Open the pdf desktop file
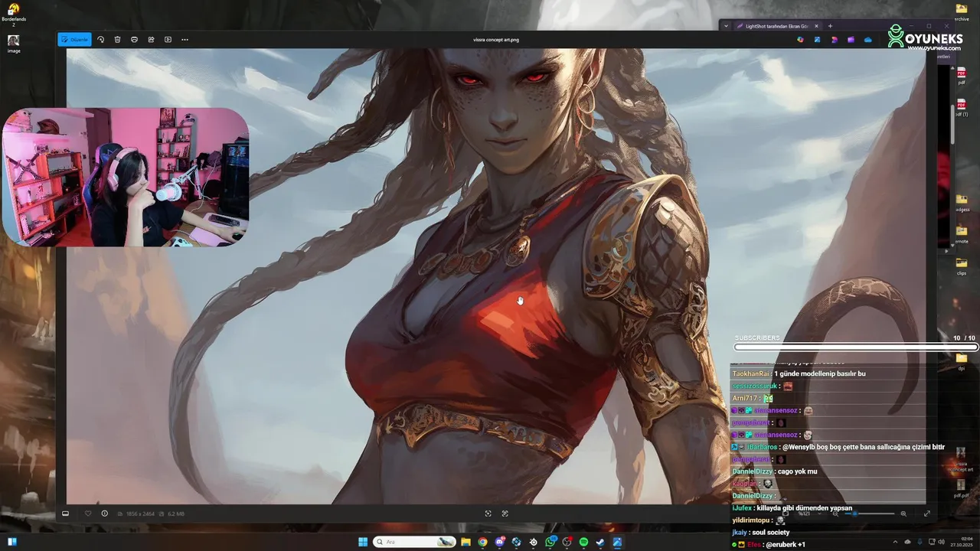 click(962, 76)
